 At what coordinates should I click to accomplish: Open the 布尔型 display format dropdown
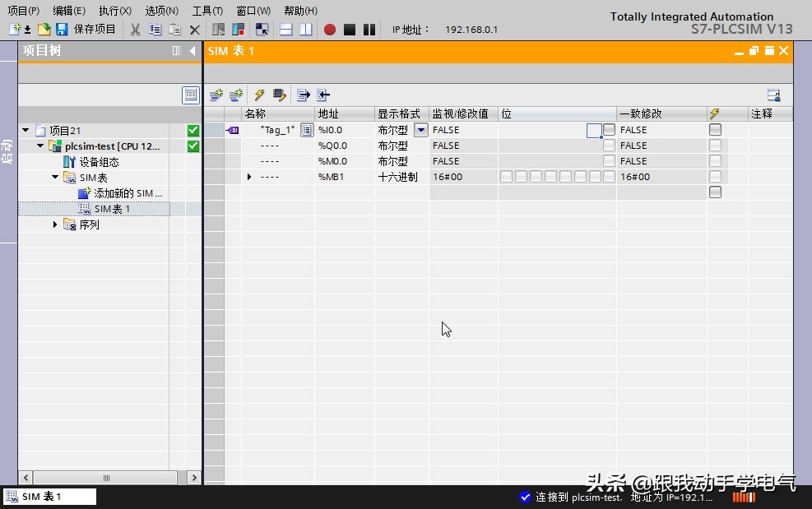pyautogui.click(x=420, y=130)
